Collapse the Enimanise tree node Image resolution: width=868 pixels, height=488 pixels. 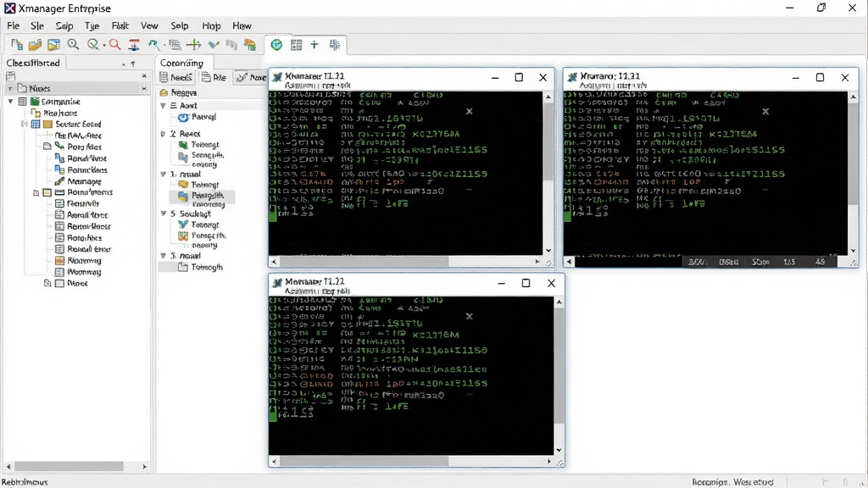(x=10, y=102)
